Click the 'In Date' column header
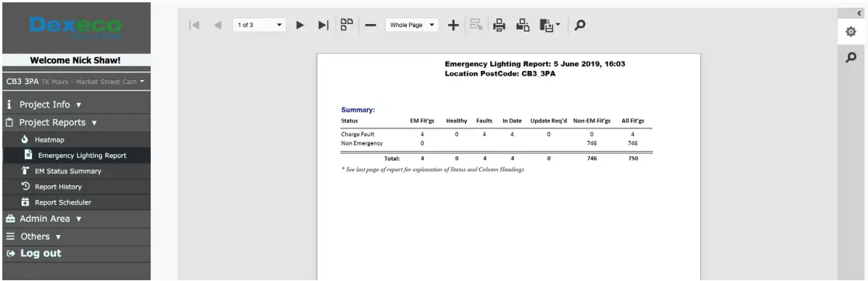Viewport: 868px width, 281px height. pos(512,121)
